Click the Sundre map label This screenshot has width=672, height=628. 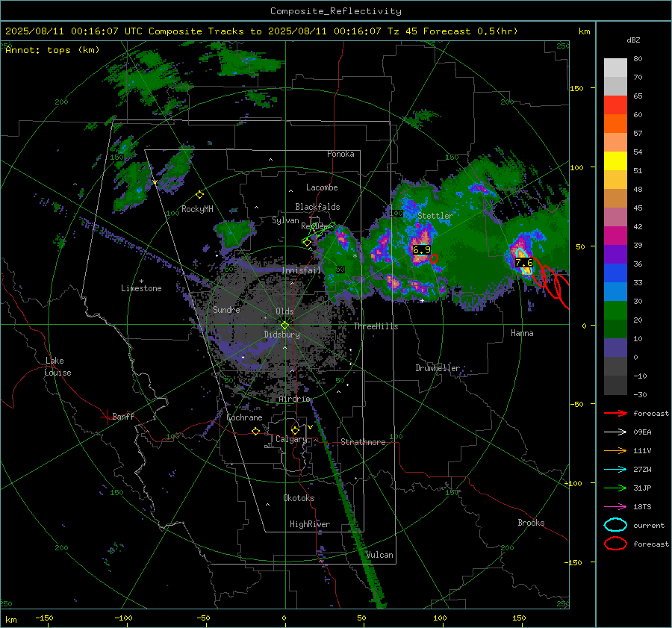226,309
